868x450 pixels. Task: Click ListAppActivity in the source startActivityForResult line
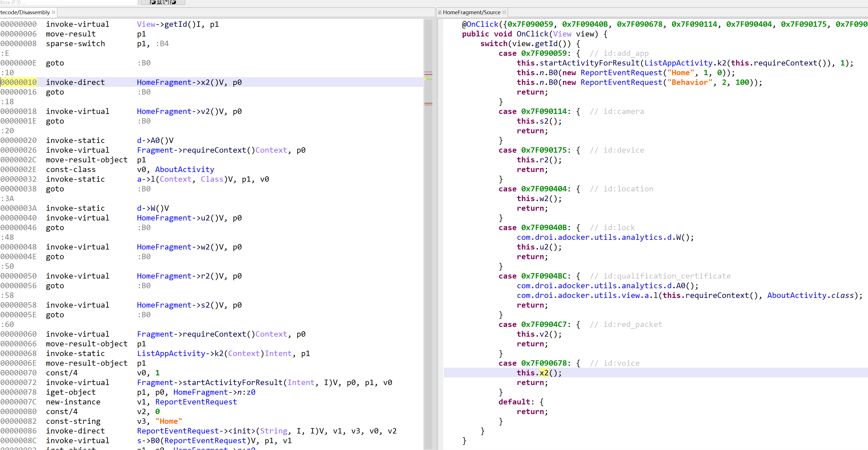coord(678,63)
